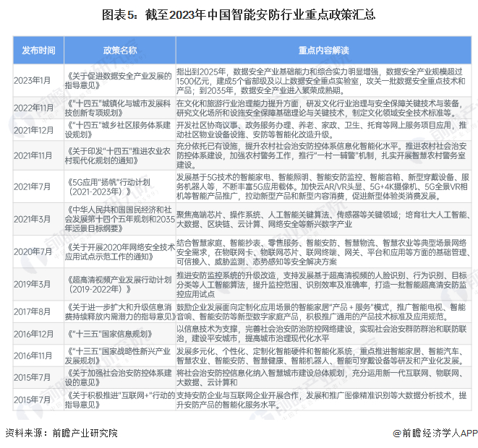Image resolution: width=478 pixels, height=448 pixels.
Task: Click the 发布时间 column header
Action: click(38, 51)
